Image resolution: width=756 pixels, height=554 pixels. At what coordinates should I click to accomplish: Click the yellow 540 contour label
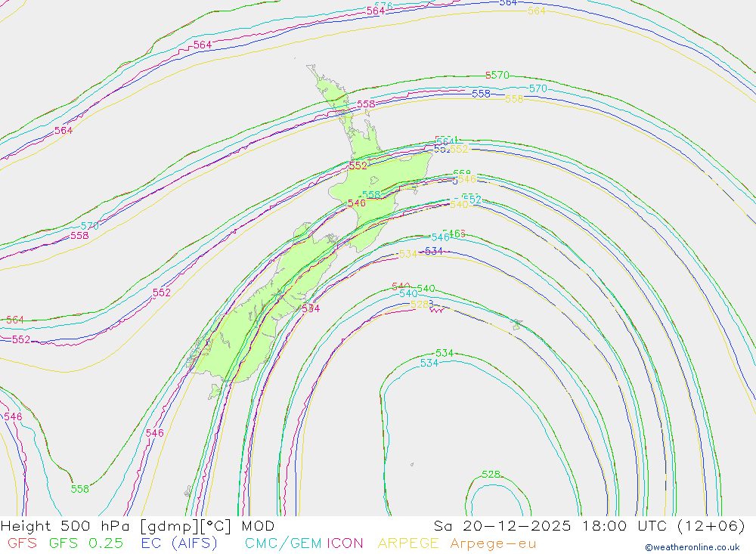click(459, 204)
